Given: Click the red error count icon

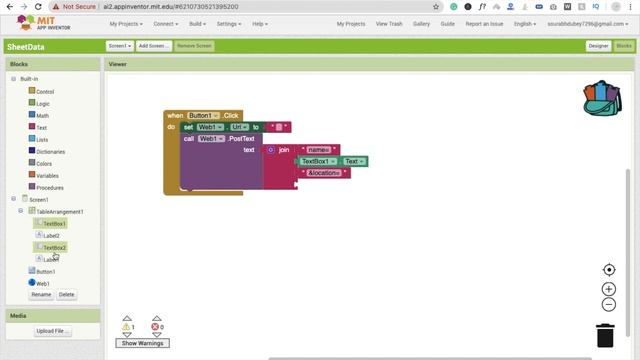Looking at the screenshot, I should 155,327.
